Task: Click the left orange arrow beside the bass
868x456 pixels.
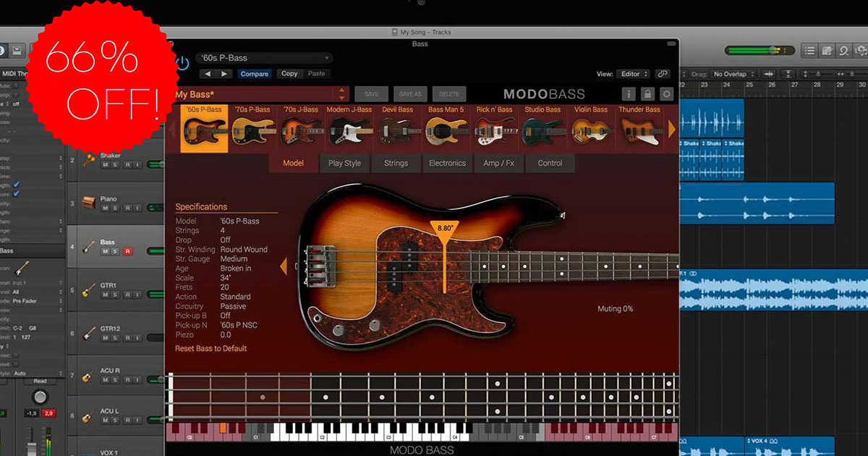Action: 284,267
